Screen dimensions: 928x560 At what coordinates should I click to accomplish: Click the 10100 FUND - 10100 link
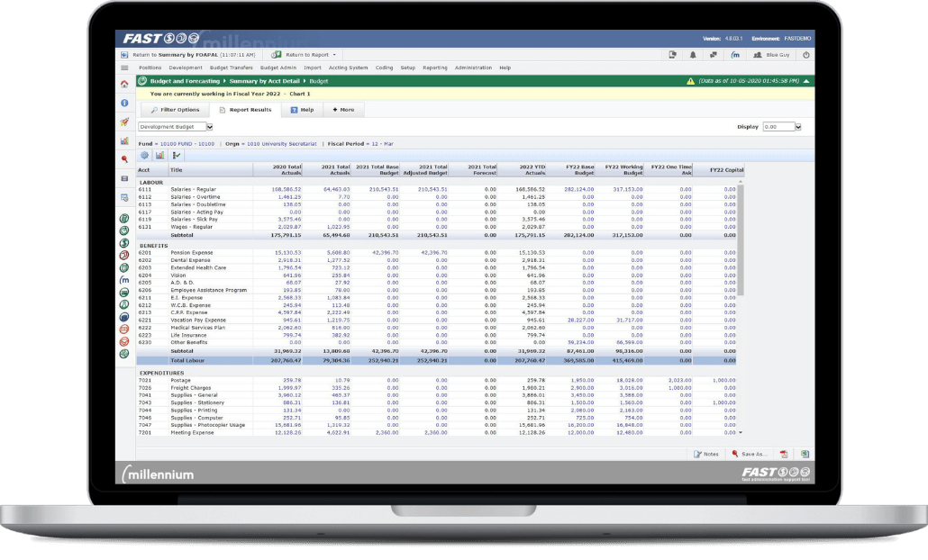coord(187,144)
